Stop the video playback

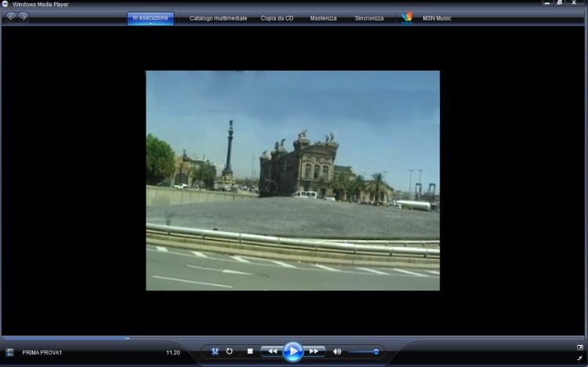pyautogui.click(x=249, y=351)
